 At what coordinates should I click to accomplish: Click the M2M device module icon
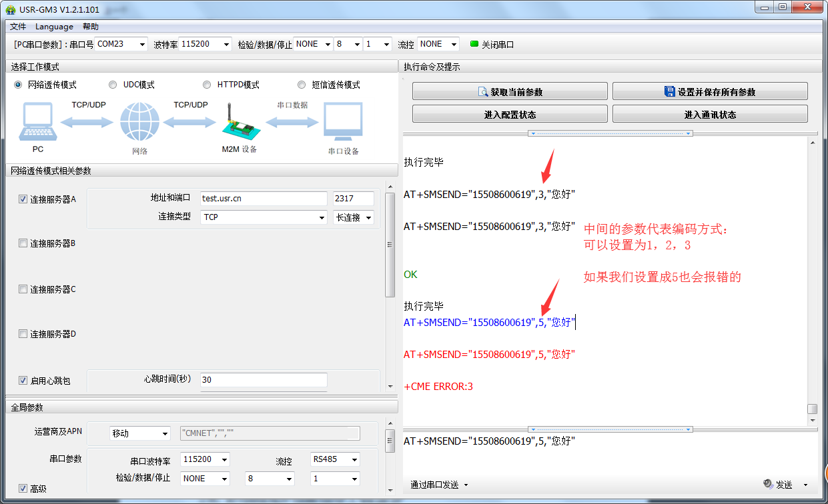(x=238, y=124)
